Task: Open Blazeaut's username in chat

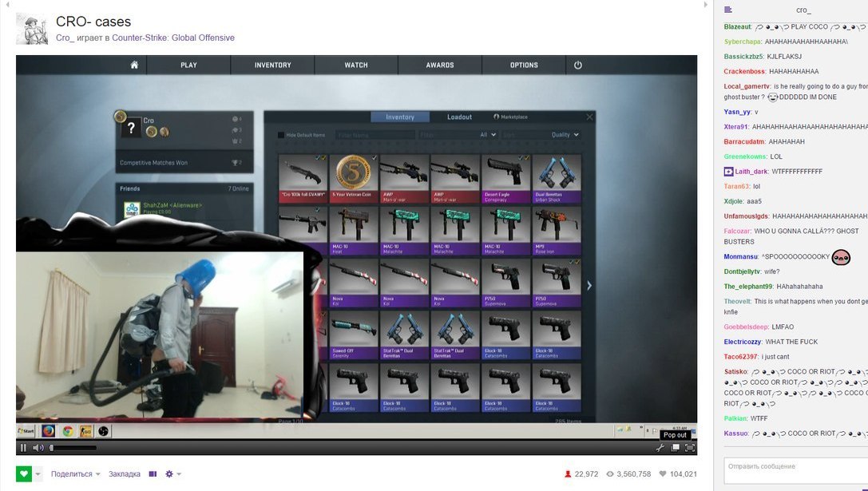Action: (737, 26)
